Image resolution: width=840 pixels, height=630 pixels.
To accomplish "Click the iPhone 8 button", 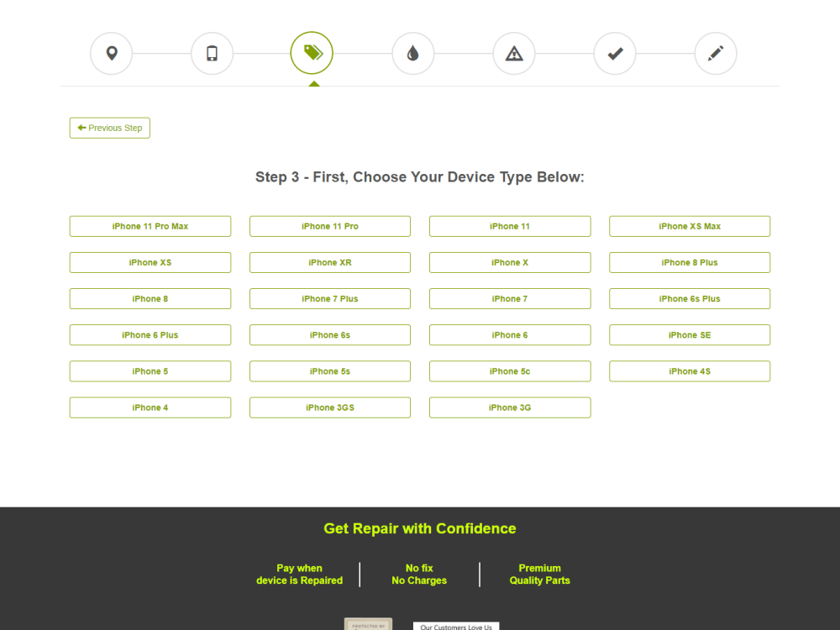I will (150, 299).
